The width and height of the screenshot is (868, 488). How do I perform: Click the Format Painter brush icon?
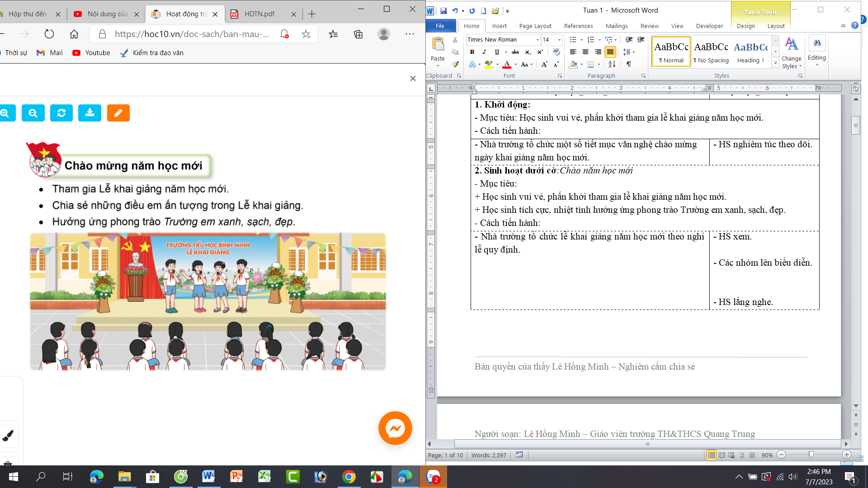pos(455,64)
